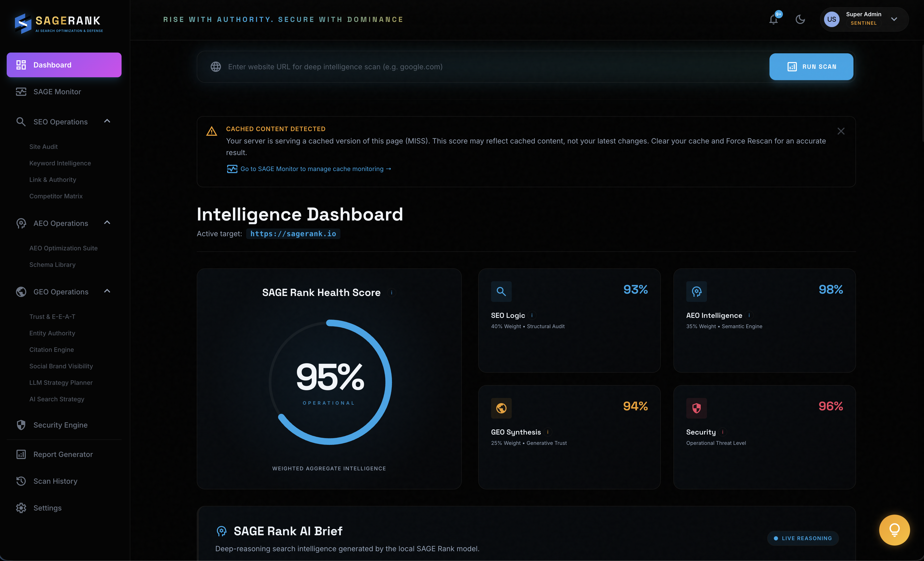The width and height of the screenshot is (924, 561).
Task: Show AEO Intelligence info tooltip icon
Action: tap(749, 315)
